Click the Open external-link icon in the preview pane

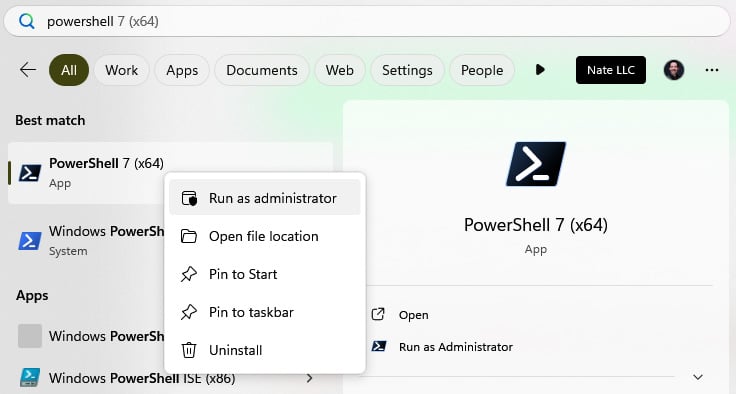pyautogui.click(x=378, y=314)
